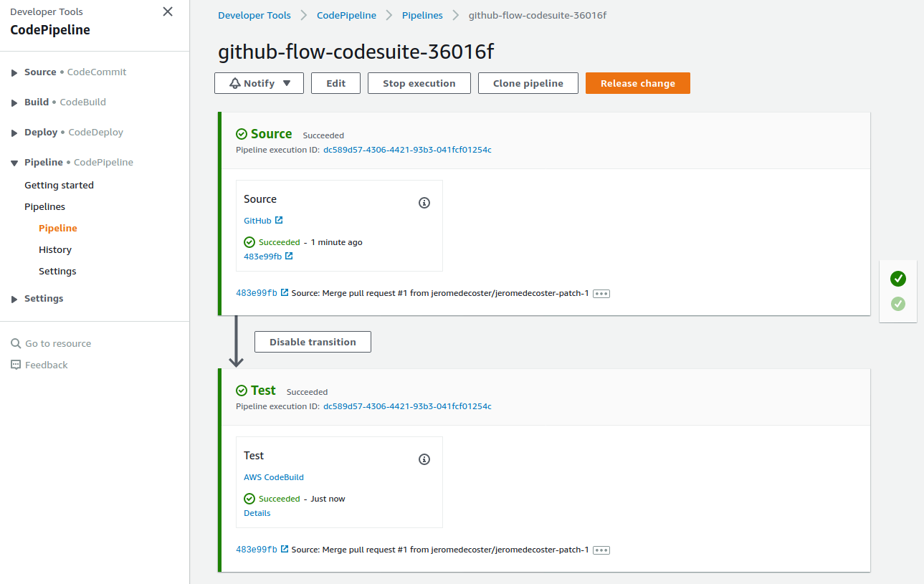Open the Source stage pipeline execution ID link
Image resolution: width=924 pixels, height=584 pixels.
(407, 150)
